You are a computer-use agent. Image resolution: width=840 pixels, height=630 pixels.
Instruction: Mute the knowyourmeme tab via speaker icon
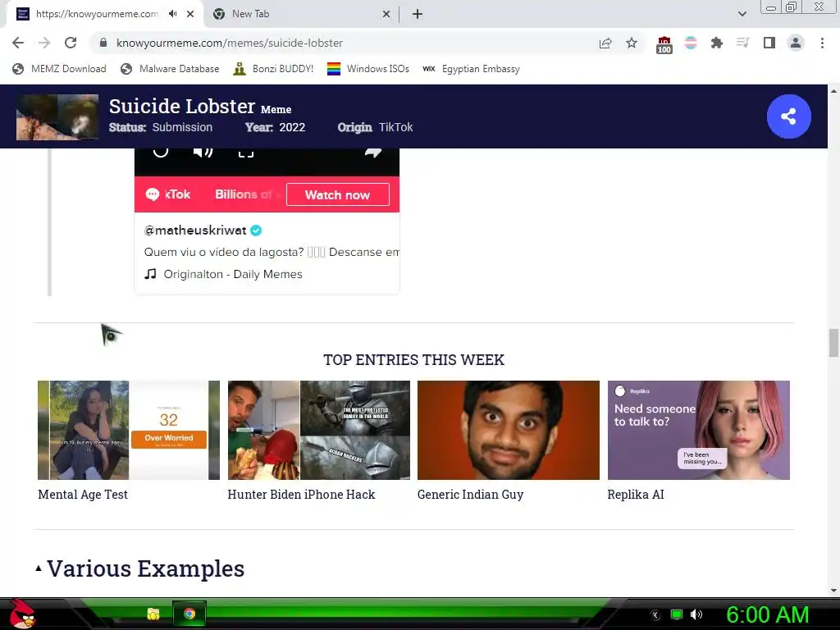pyautogui.click(x=172, y=14)
